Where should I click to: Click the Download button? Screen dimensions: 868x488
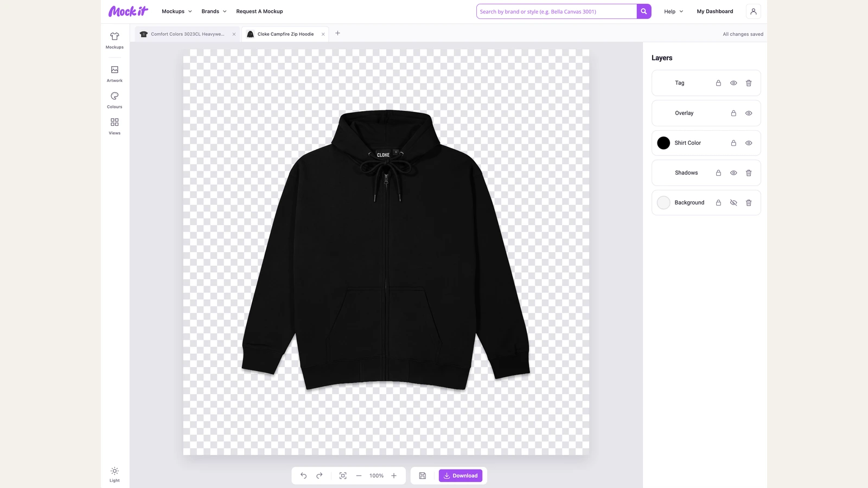click(x=461, y=476)
